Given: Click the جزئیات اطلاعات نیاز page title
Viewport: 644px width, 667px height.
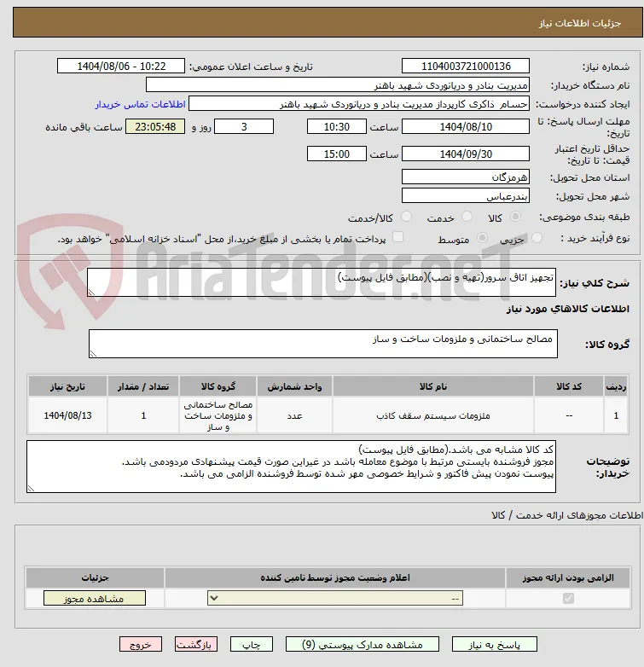Looking at the screenshot, I should click(580, 23).
